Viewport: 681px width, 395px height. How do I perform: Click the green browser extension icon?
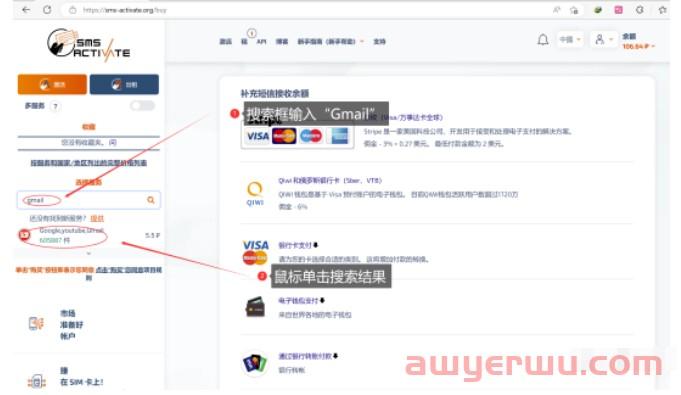point(598,10)
